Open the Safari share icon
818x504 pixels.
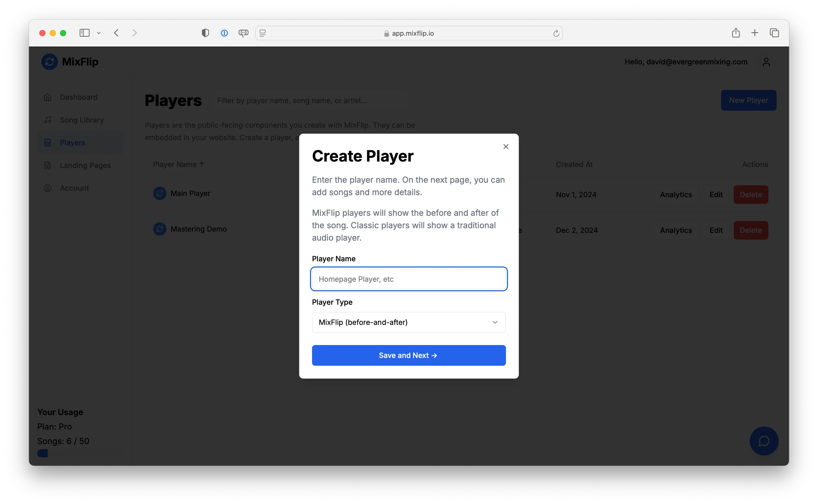(x=736, y=33)
